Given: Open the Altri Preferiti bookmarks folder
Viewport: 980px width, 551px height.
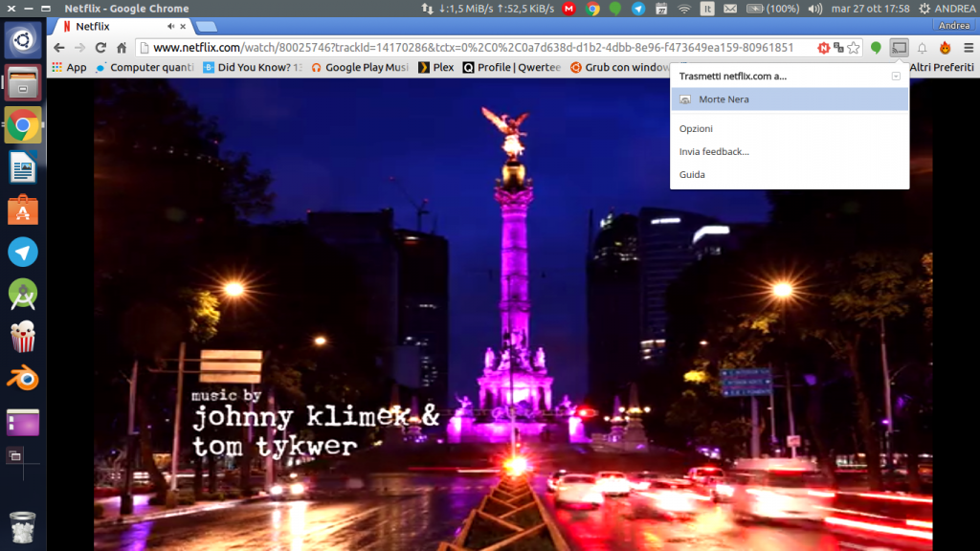Looking at the screenshot, I should [x=942, y=68].
